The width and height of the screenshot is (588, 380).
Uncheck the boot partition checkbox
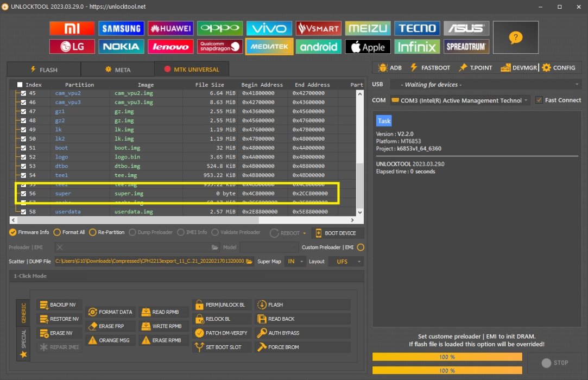click(24, 148)
